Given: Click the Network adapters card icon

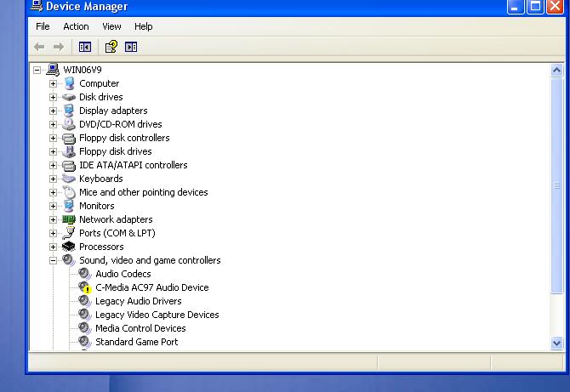Looking at the screenshot, I should pos(69,219).
